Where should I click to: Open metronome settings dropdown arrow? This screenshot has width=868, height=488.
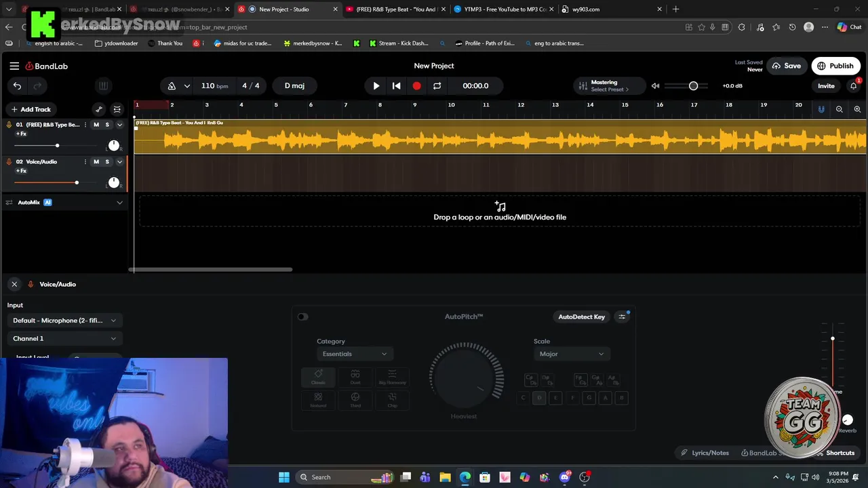tap(186, 85)
